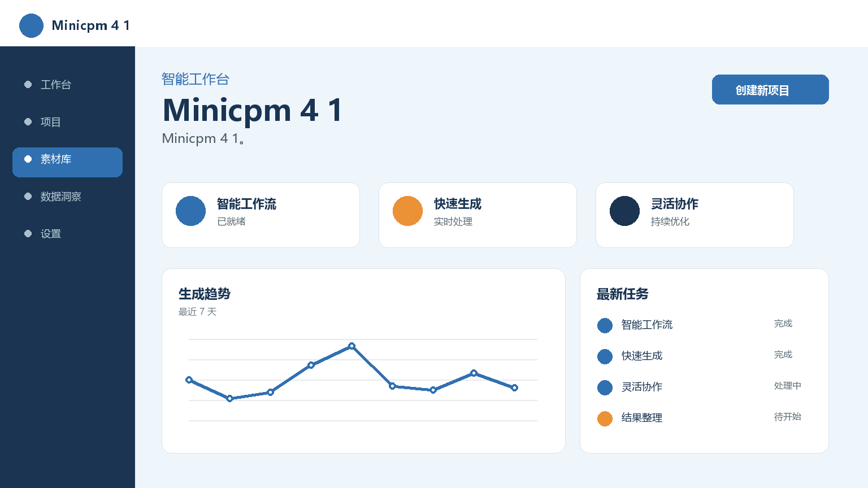
Task: Click the 生成趋势 chart title
Action: pyautogui.click(x=205, y=294)
